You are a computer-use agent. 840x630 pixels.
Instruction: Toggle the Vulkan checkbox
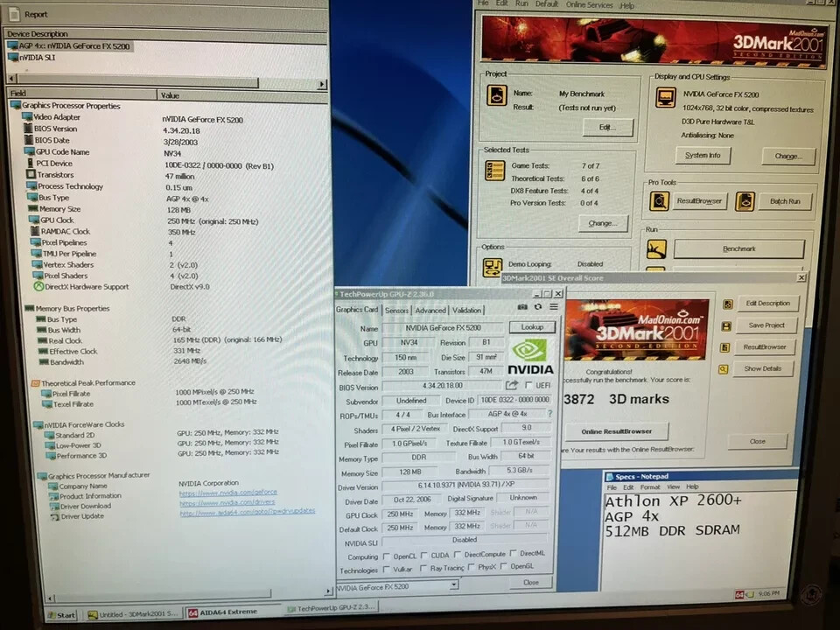point(386,569)
